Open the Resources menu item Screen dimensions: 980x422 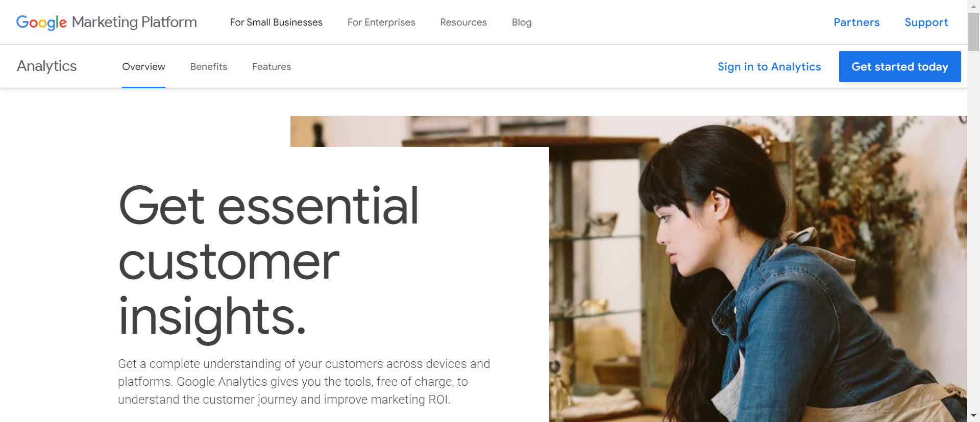tap(463, 22)
